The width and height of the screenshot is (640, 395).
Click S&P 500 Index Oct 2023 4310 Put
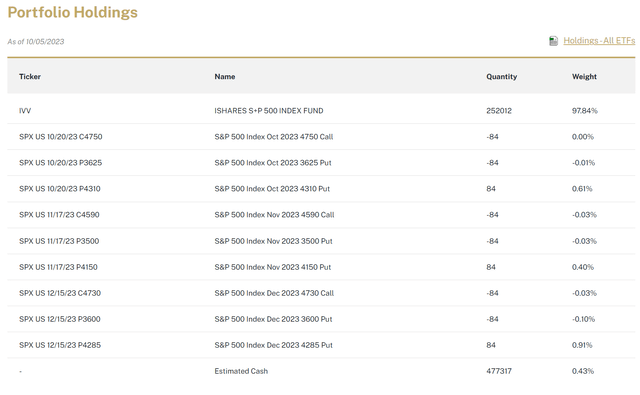point(272,189)
